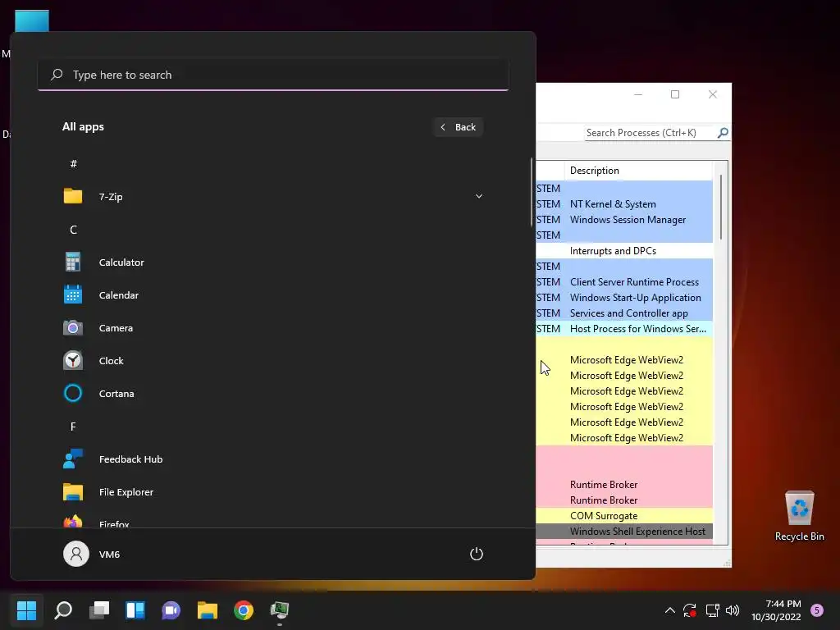This screenshot has height=630, width=840.
Task: Open the Calendar app
Action: 272,295
